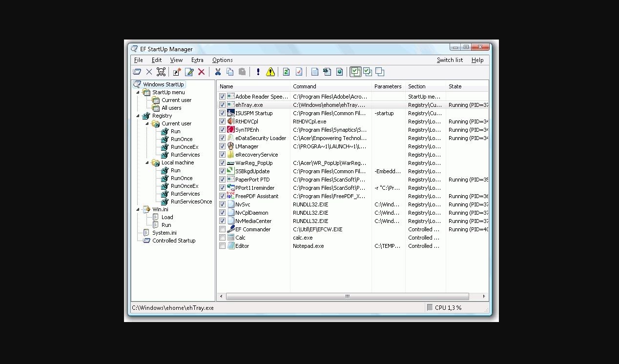Enable the EF Commander checkbox

(223, 229)
